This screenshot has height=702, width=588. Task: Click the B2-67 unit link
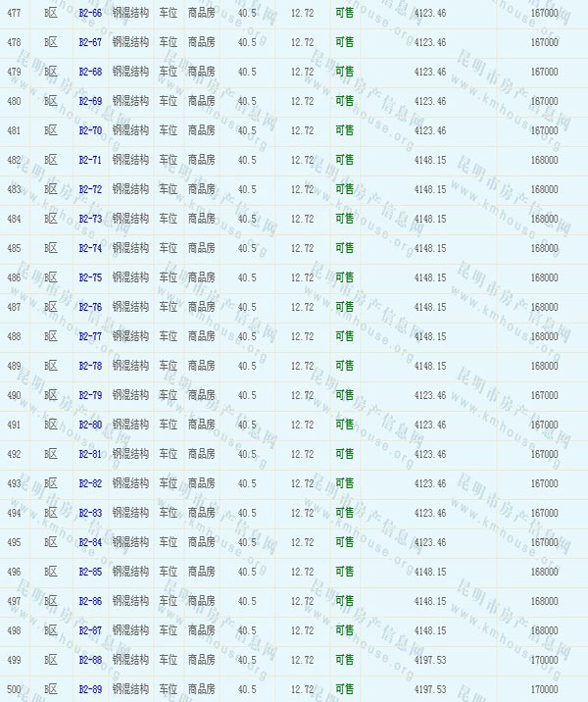(90, 43)
